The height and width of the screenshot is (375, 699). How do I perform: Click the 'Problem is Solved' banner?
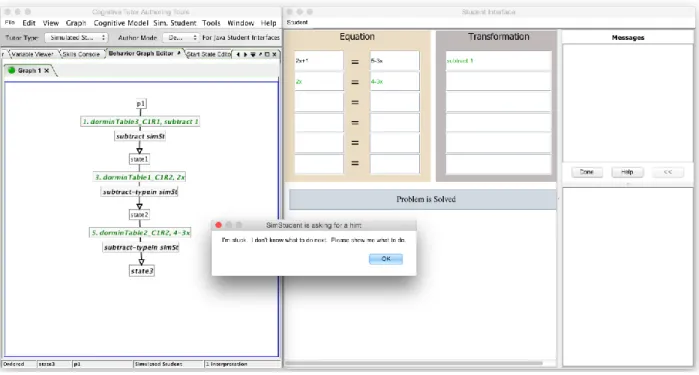coord(423,199)
